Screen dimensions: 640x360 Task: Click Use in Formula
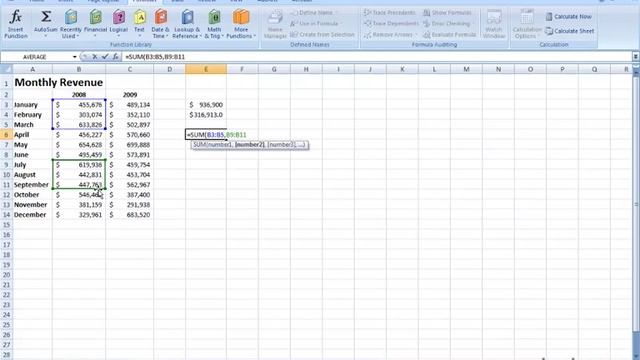click(x=316, y=24)
